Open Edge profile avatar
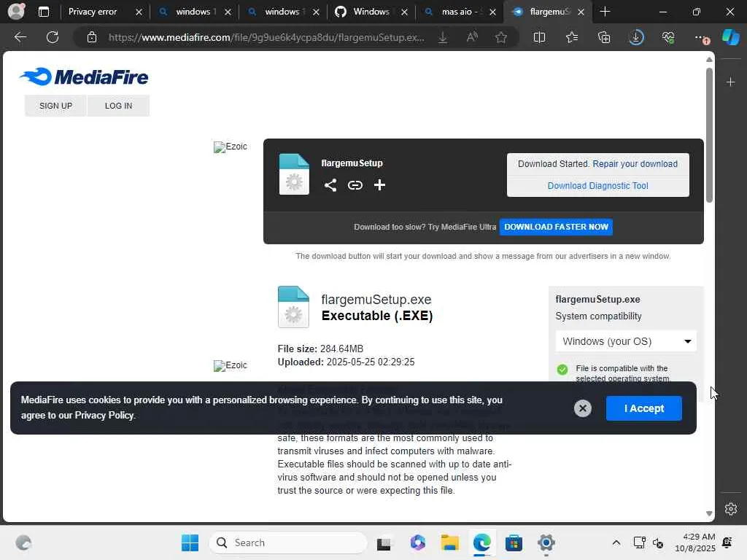This screenshot has height=560, width=747. (16, 12)
